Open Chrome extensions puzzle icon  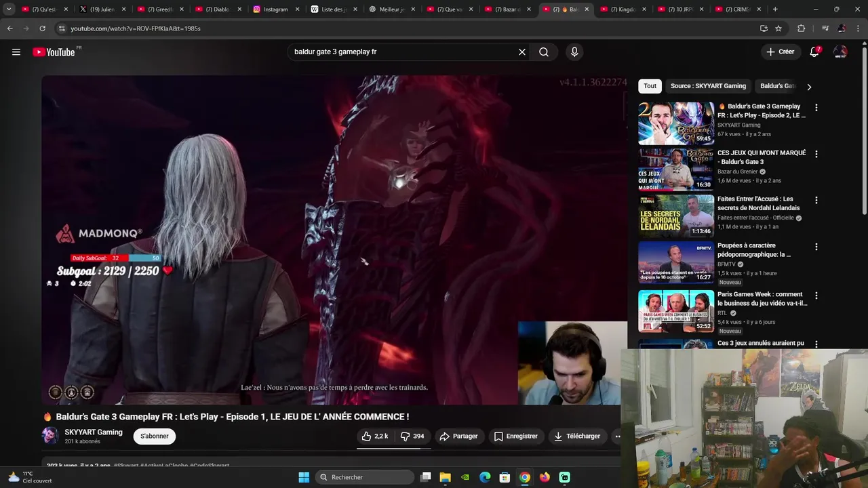tap(802, 28)
